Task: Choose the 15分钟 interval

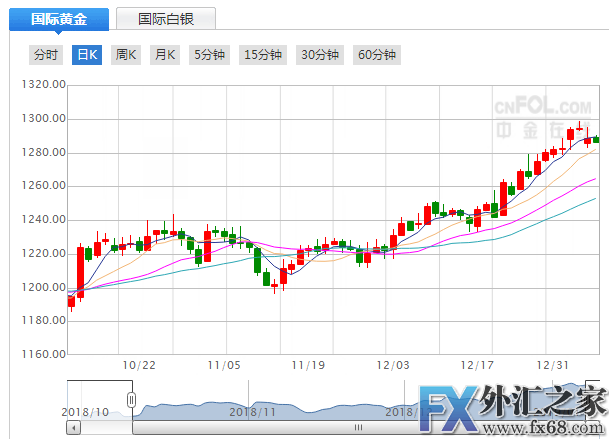Action: point(264,55)
